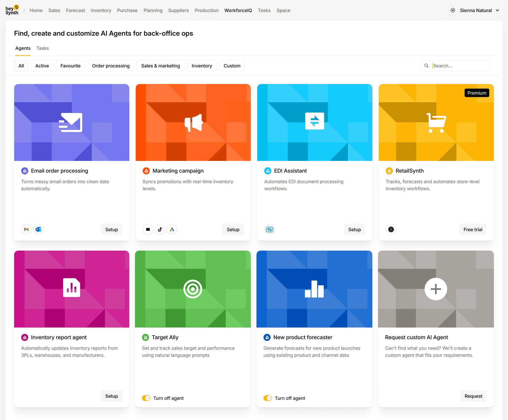The width and height of the screenshot is (508, 420).
Task: Click the TikTok integration icon
Action: [x=160, y=229]
